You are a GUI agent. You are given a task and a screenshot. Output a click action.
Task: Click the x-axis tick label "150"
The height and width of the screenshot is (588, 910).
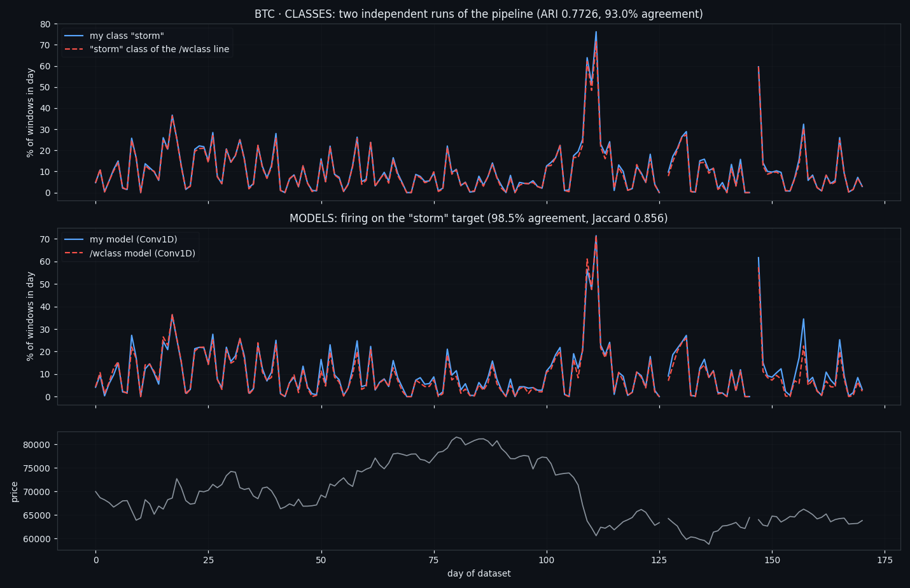[772, 561]
